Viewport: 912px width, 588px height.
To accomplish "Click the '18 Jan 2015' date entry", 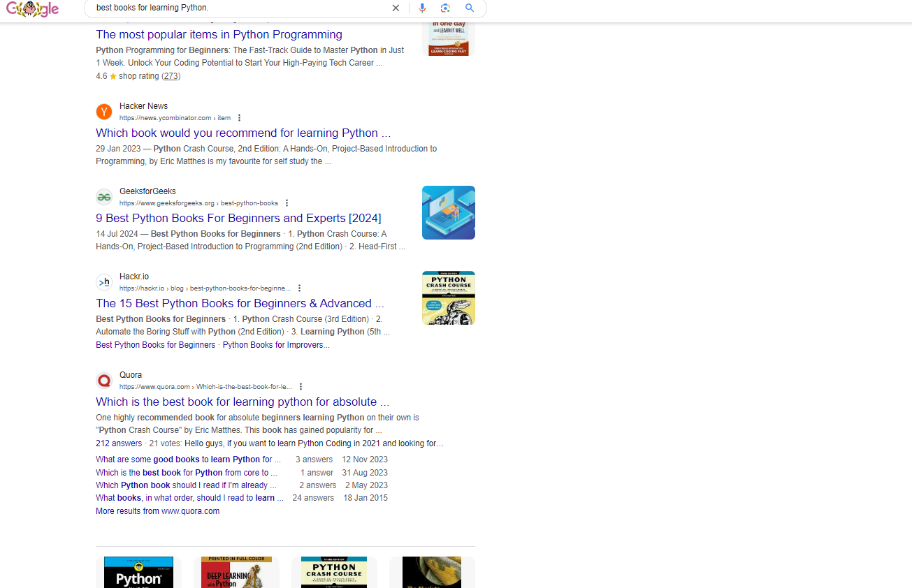I will [x=365, y=498].
